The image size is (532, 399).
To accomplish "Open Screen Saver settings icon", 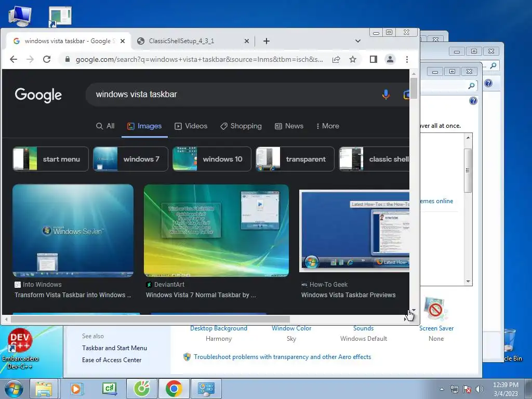I will coord(436,309).
